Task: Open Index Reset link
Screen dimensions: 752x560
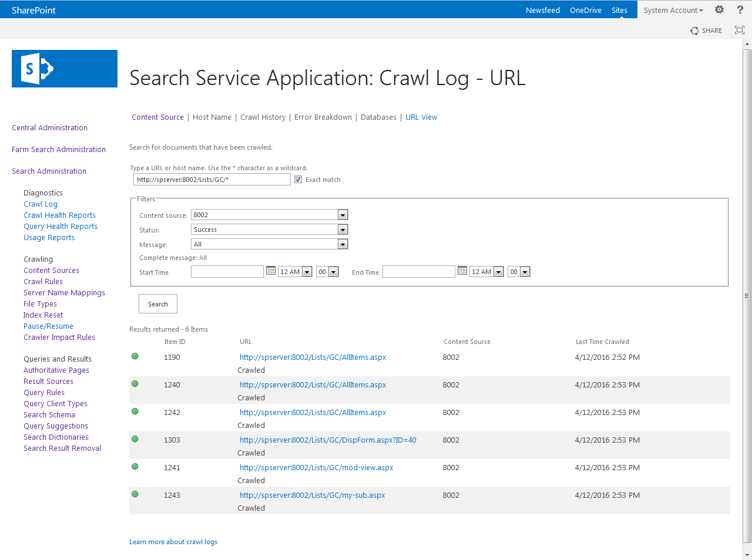Action: [43, 315]
